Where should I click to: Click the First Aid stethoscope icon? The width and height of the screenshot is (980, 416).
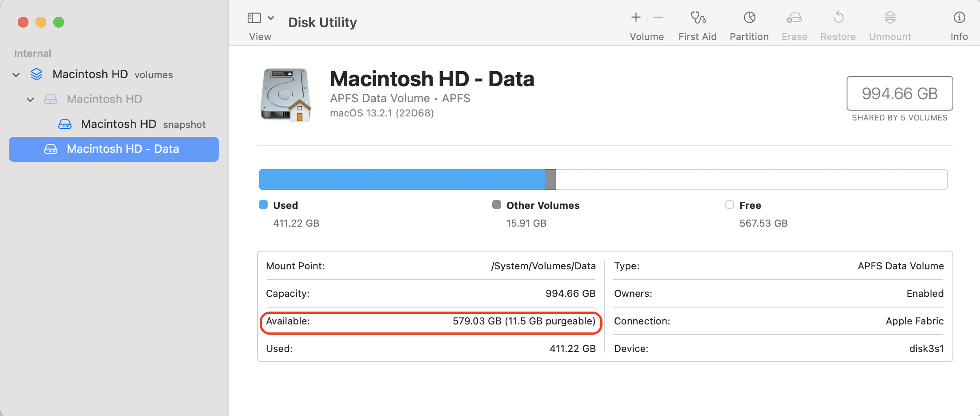[x=698, y=18]
